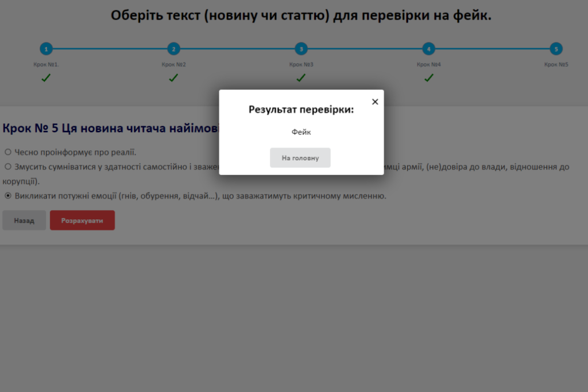Go to step 4 circle in stepper
The image size is (588, 392).
(428, 49)
